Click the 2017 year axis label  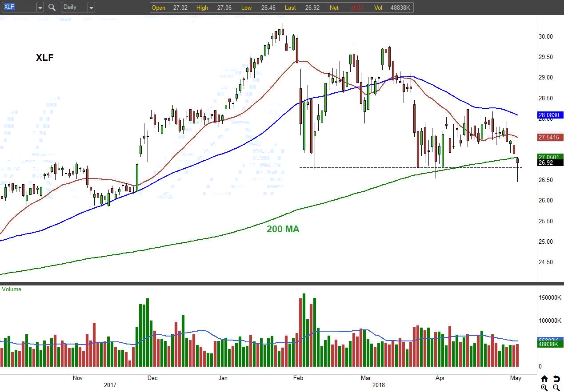pos(109,385)
